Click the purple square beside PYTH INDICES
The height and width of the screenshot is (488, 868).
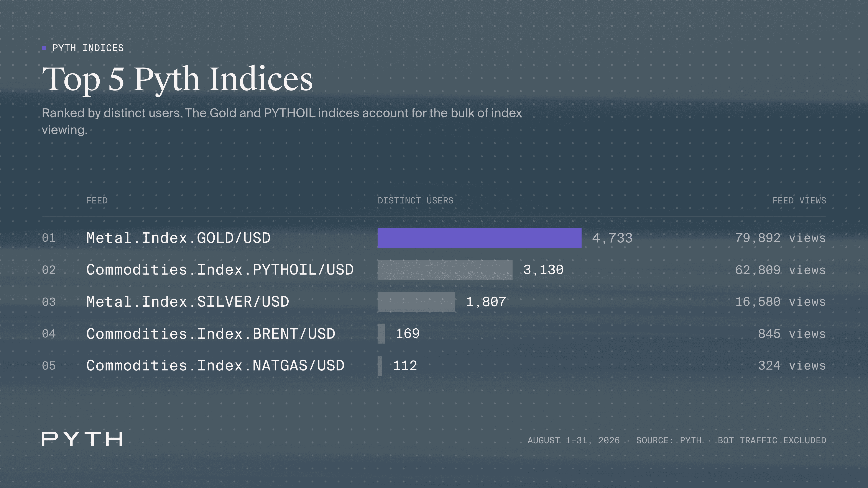(x=44, y=48)
